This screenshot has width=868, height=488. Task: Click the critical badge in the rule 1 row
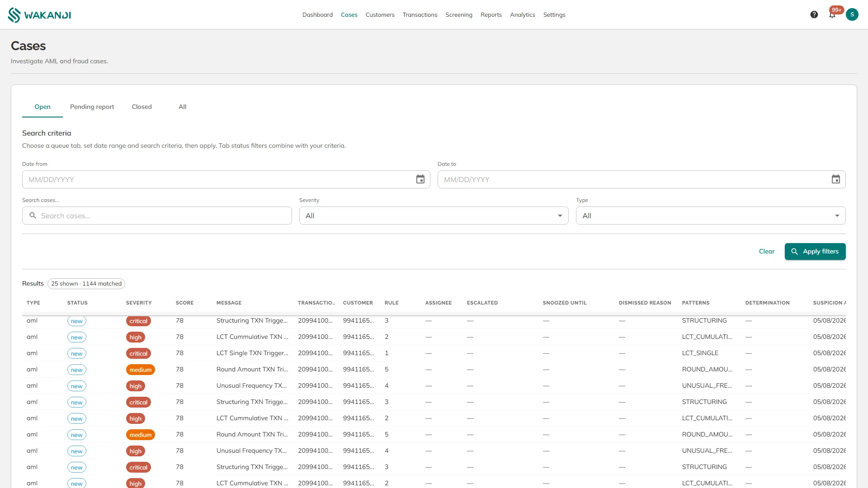(138, 353)
